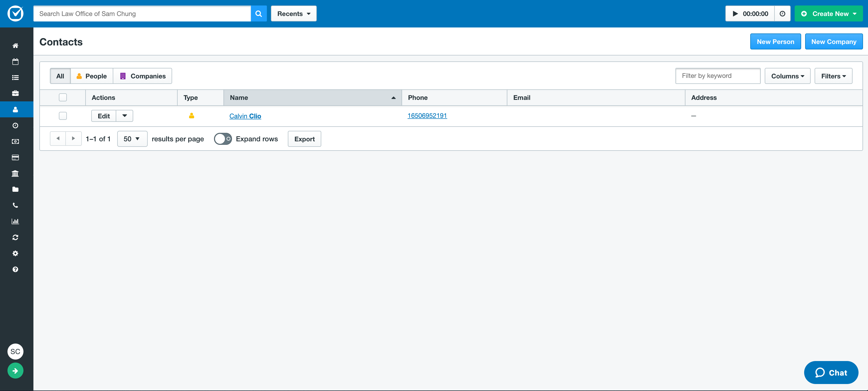Image resolution: width=868 pixels, height=391 pixels.
Task: Click phone number 16506952191
Action: pyautogui.click(x=427, y=115)
